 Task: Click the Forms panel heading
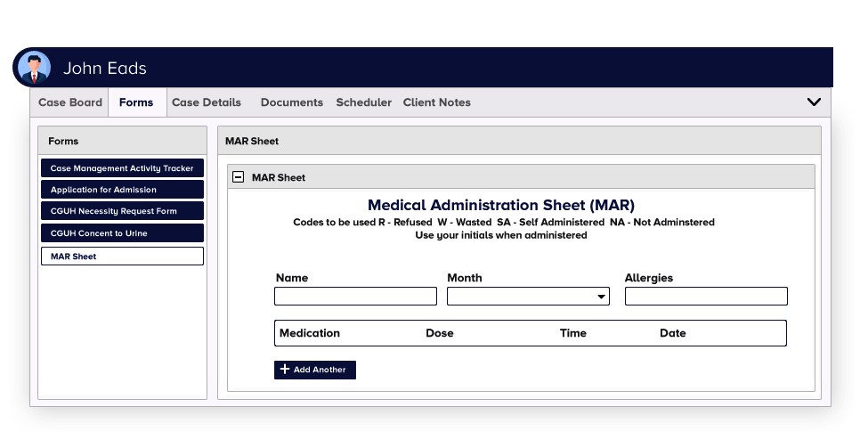click(x=63, y=141)
